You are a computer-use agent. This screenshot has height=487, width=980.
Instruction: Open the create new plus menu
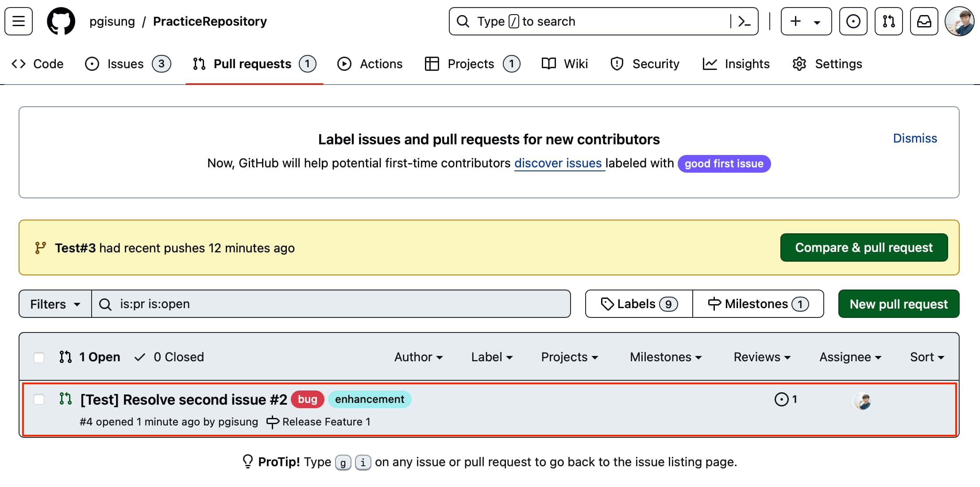point(806,21)
